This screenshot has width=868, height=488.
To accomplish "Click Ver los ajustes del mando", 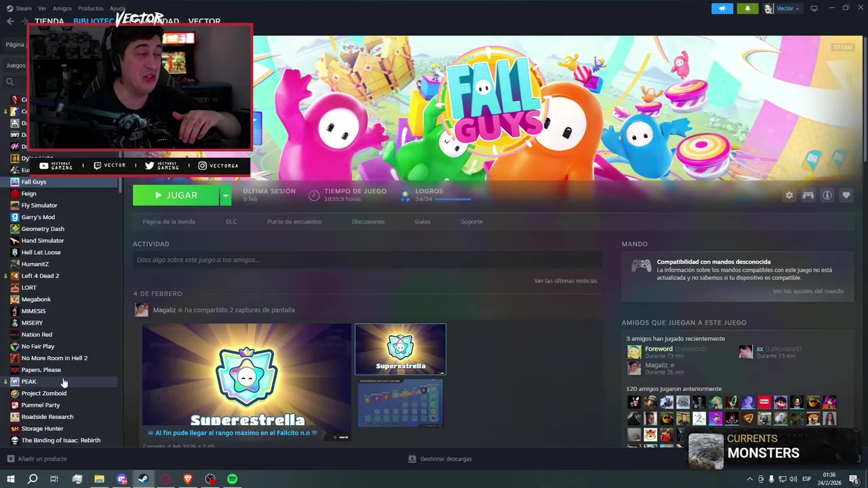I will 808,291.
